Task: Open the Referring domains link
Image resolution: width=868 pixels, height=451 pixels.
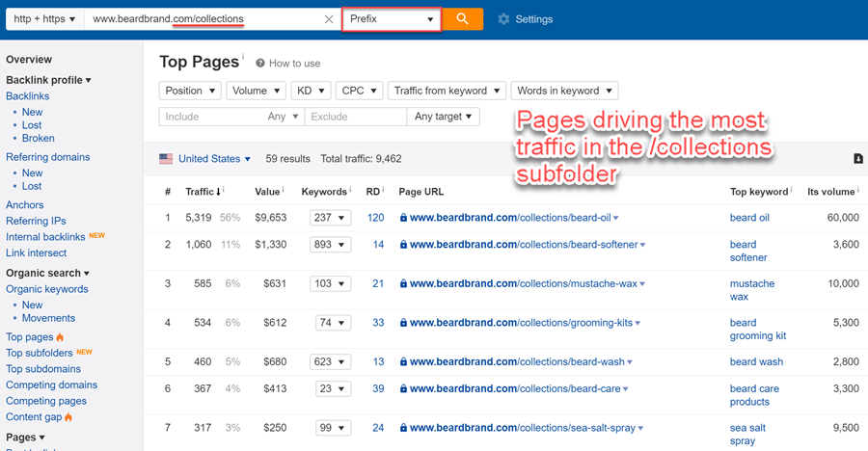Action: (47, 157)
